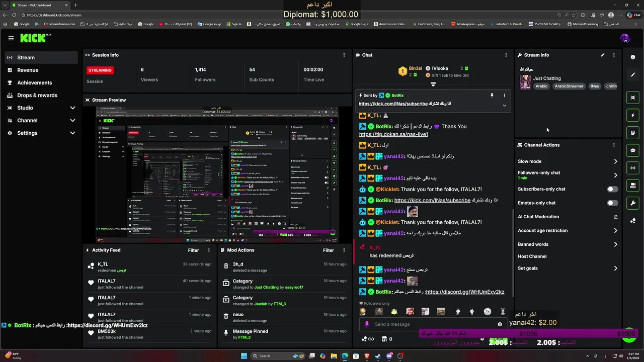Click the three-dots cluster icon in the right rail

point(633,221)
